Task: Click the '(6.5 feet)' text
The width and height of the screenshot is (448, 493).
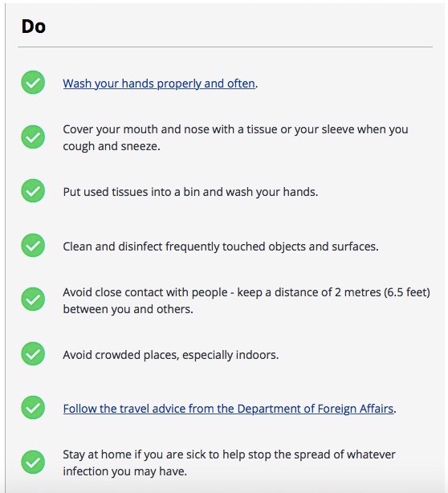Action: (407, 292)
